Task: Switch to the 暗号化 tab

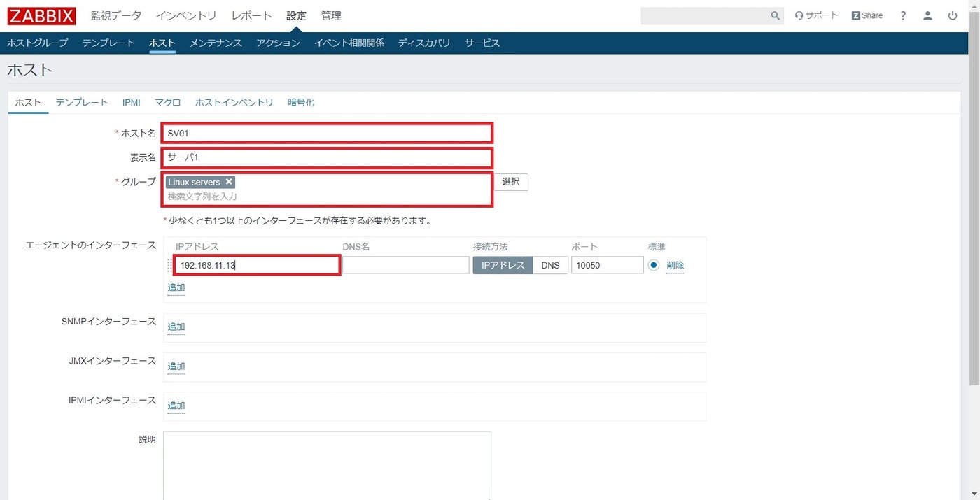Action: 301,102
